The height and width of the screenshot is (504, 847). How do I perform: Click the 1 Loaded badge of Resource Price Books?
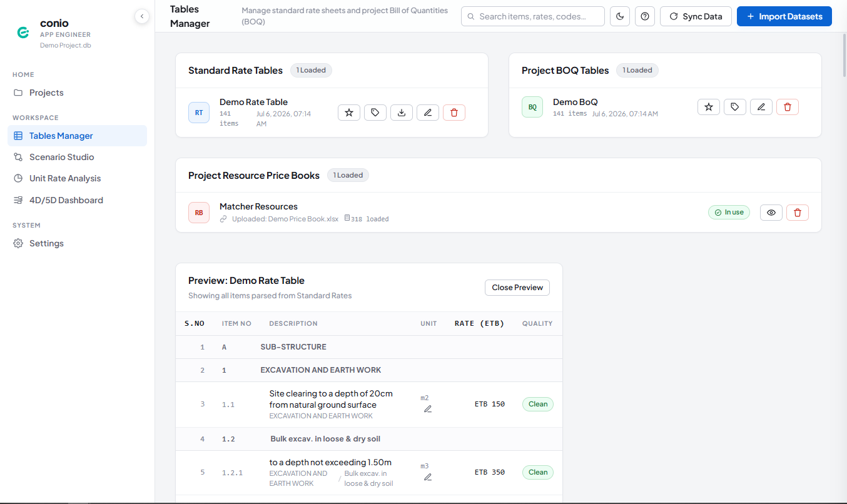[348, 175]
